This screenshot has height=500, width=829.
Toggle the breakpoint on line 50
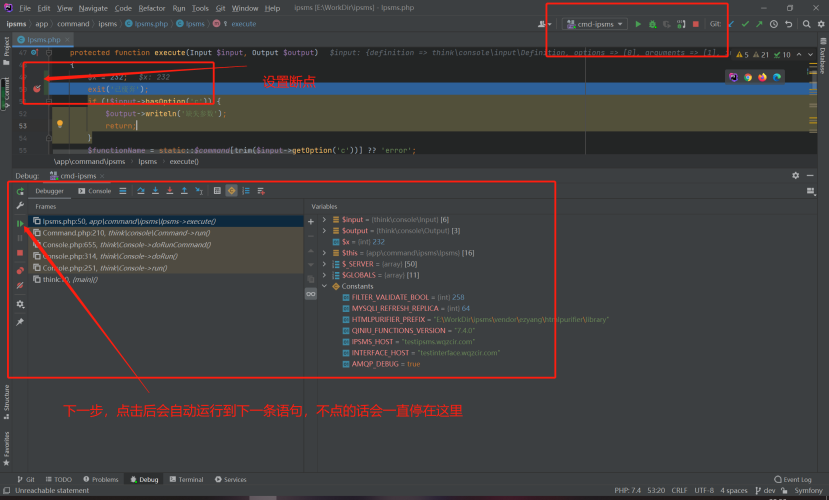tap(36, 89)
